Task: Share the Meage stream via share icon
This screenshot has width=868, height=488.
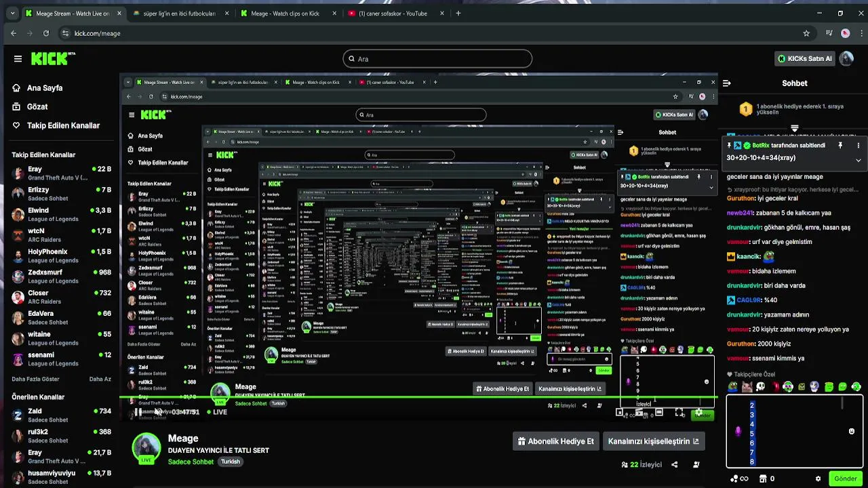Action: [674, 464]
